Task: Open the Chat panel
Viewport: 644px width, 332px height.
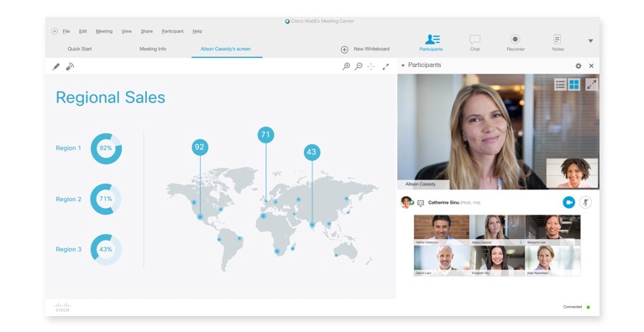Action: (x=474, y=43)
